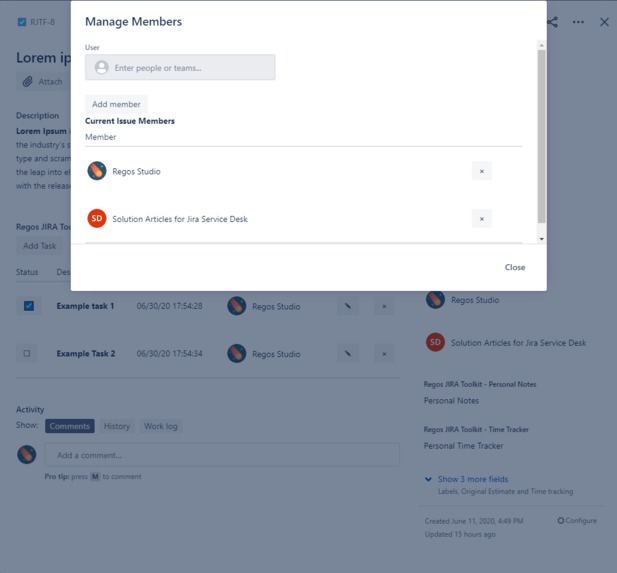The image size is (617, 573).
Task: Open the Configure gear link
Action: [x=577, y=521]
